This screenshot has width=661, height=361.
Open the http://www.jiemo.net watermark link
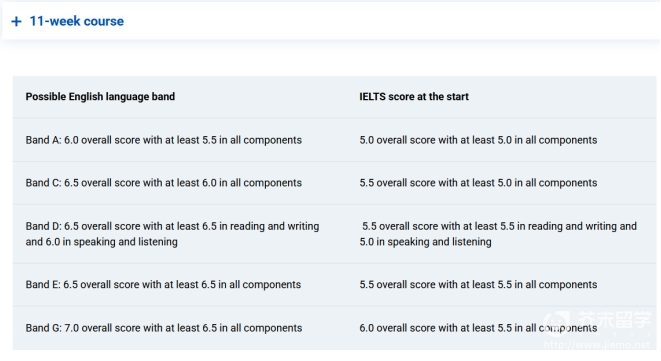[x=597, y=345]
